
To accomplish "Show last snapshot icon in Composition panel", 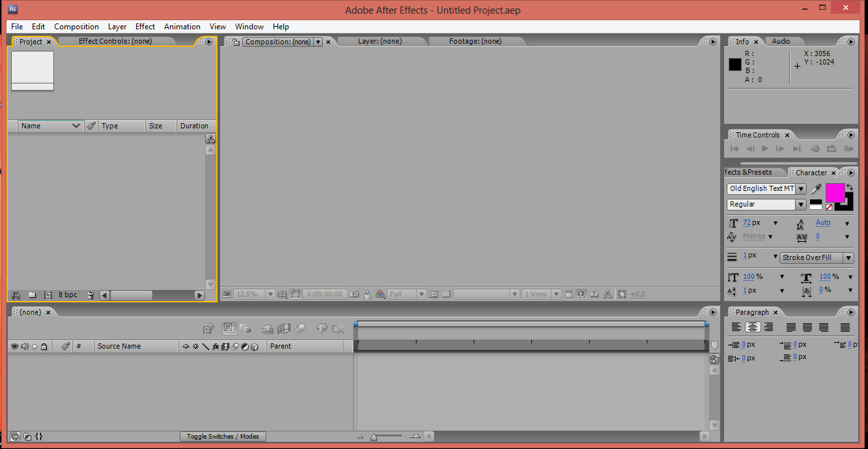I will (x=367, y=294).
